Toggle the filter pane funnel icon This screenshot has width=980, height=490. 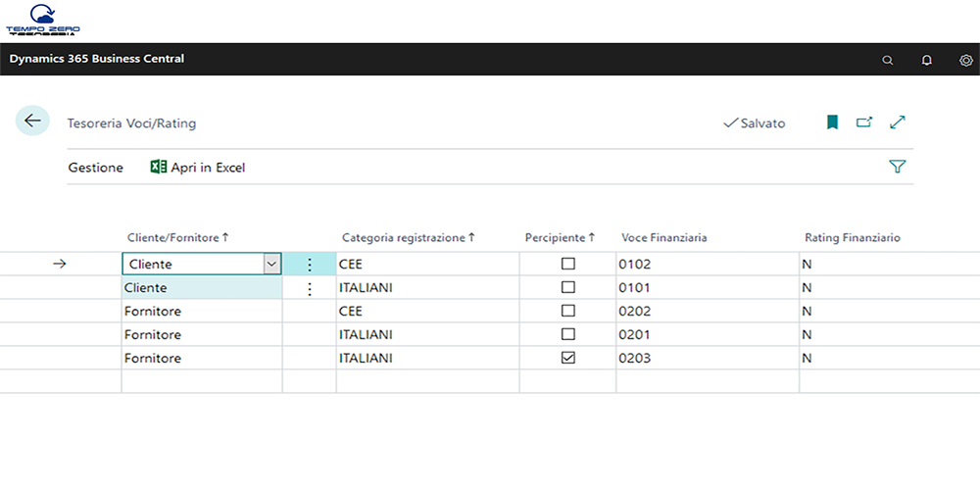(897, 167)
